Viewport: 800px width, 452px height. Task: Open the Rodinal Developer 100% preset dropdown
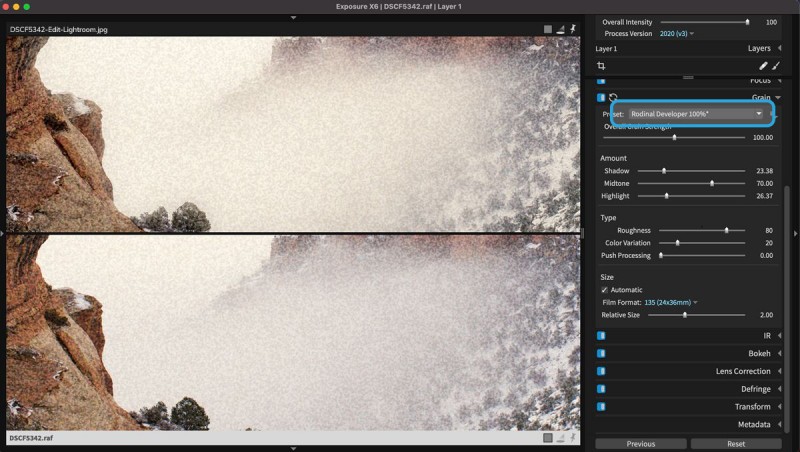coord(696,114)
